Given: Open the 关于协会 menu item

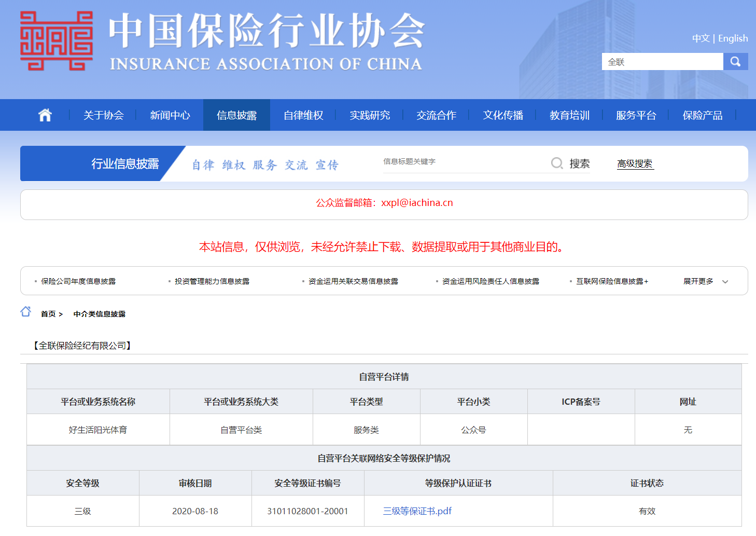Looking at the screenshot, I should [103, 115].
